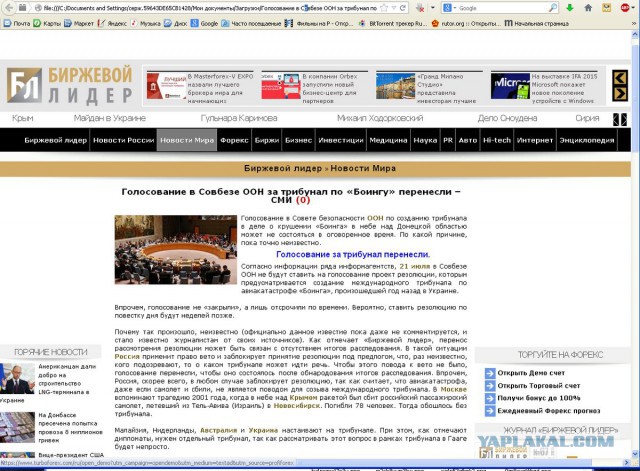The image size is (640, 471).
Task: Go to browser Home page icon
Action: [588, 8]
